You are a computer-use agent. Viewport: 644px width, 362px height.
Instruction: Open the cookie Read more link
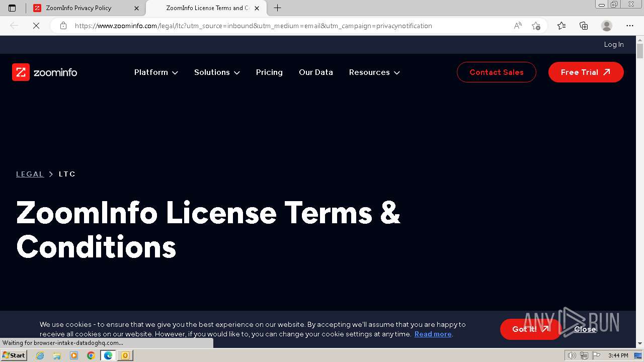433,334
